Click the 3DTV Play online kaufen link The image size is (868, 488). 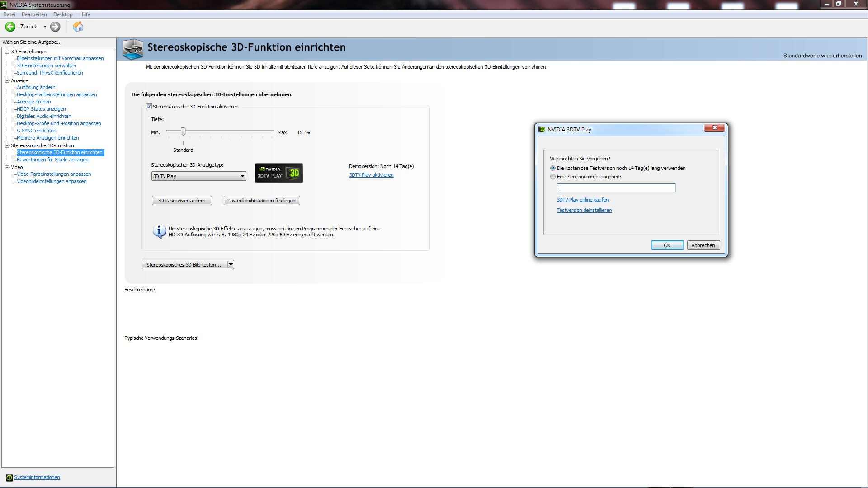(x=582, y=200)
